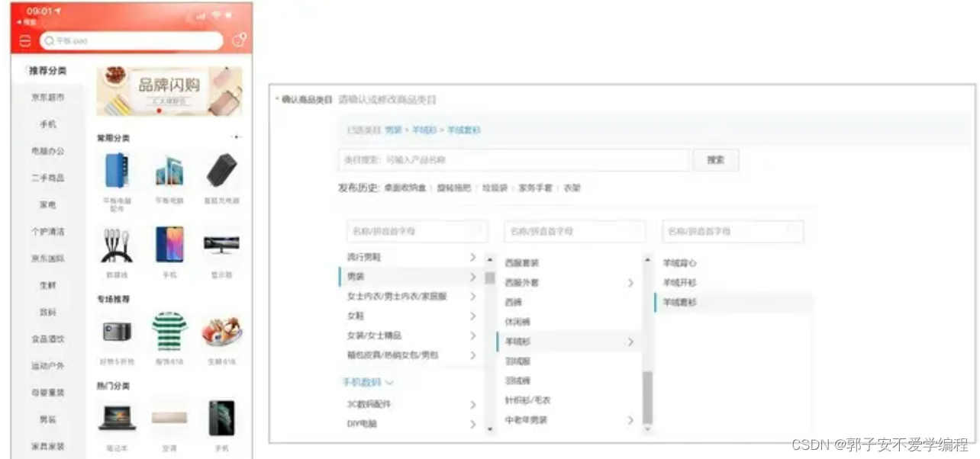Select 电脑办公 in phone sidebar

[x=47, y=151]
